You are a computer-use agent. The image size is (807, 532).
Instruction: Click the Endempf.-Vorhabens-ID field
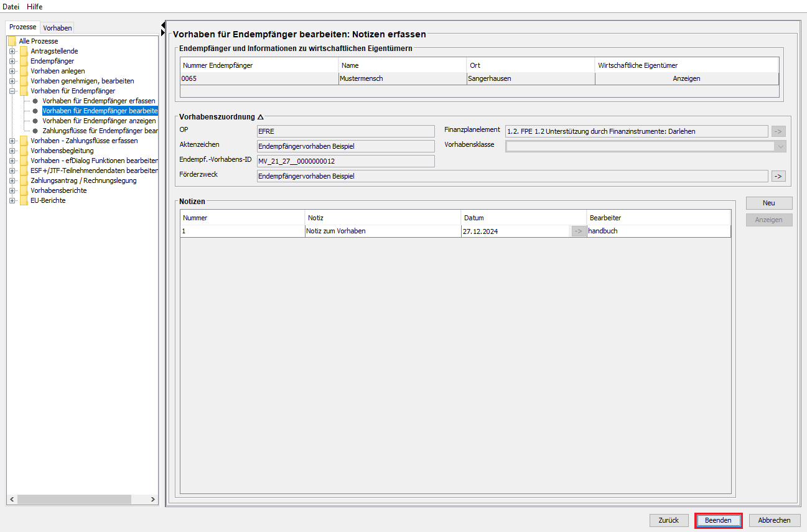[x=345, y=161]
